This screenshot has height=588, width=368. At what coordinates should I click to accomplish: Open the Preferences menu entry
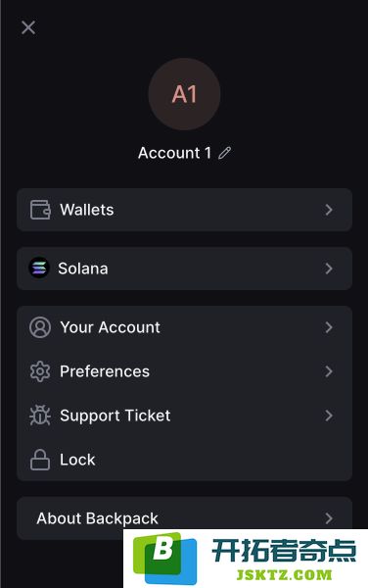coord(184,371)
